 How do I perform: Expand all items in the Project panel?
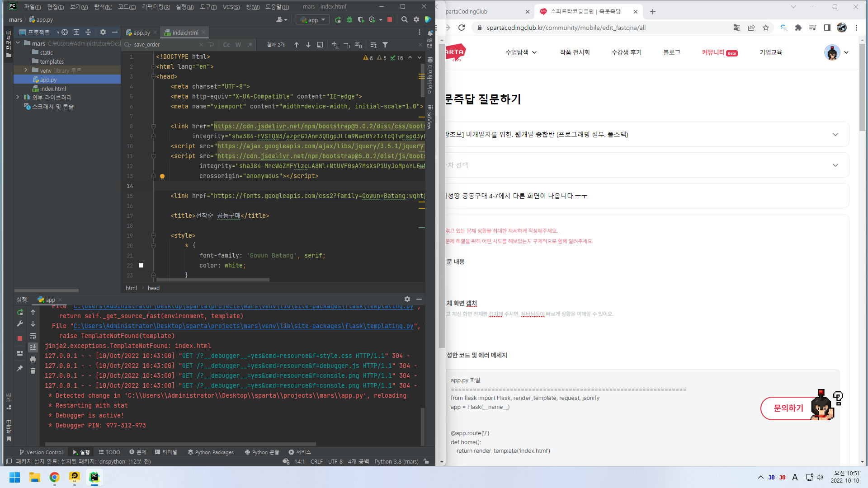click(x=76, y=33)
